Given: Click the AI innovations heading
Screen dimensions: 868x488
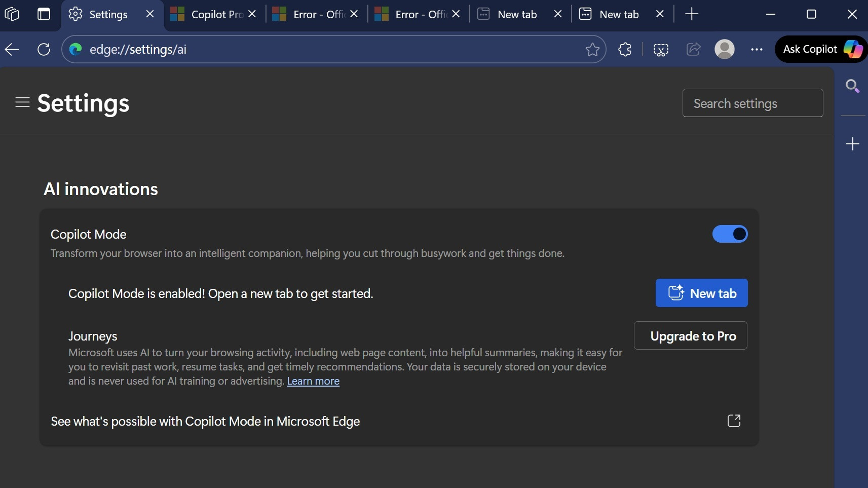Looking at the screenshot, I should point(101,189).
